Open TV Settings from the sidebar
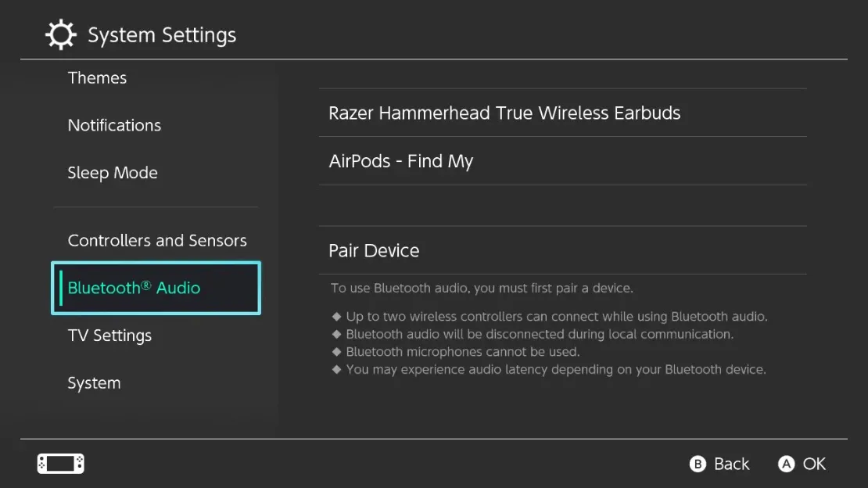The height and width of the screenshot is (488, 868). click(109, 335)
